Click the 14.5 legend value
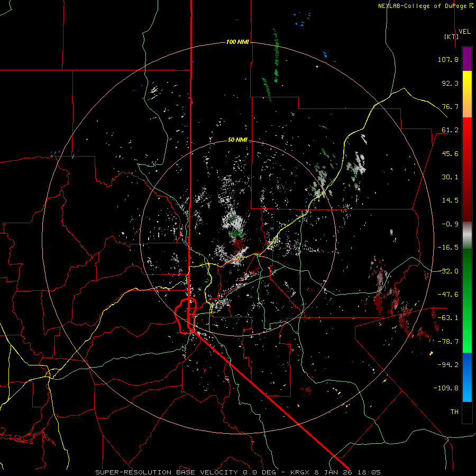The image size is (476, 476). (x=450, y=200)
